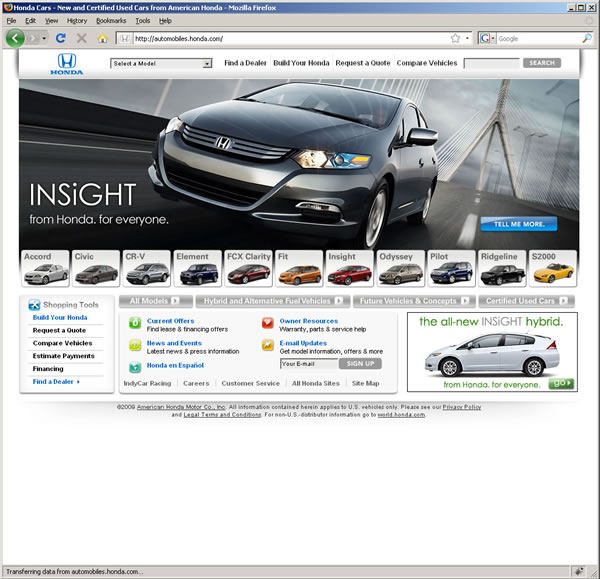
Task: Click the magnifier icon in Google search
Action: pyautogui.click(x=587, y=38)
